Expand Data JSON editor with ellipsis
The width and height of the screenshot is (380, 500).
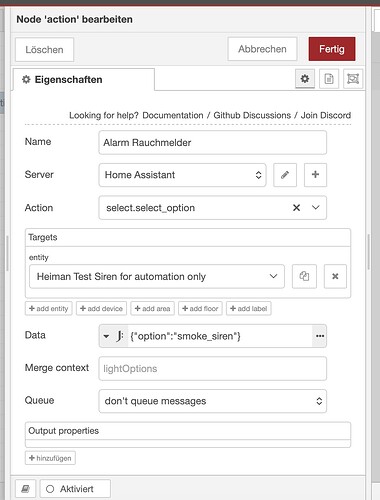(319, 336)
